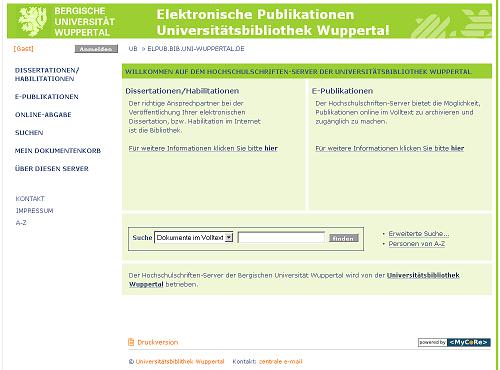
Task: Open the Druckversion printer icon
Action: (x=131, y=342)
